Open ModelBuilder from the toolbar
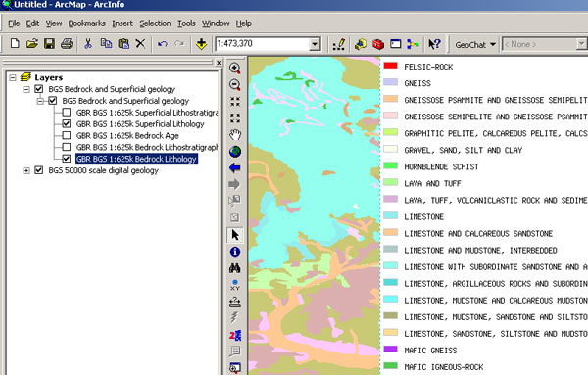Screen dimensions: 588x375 click(x=413, y=44)
